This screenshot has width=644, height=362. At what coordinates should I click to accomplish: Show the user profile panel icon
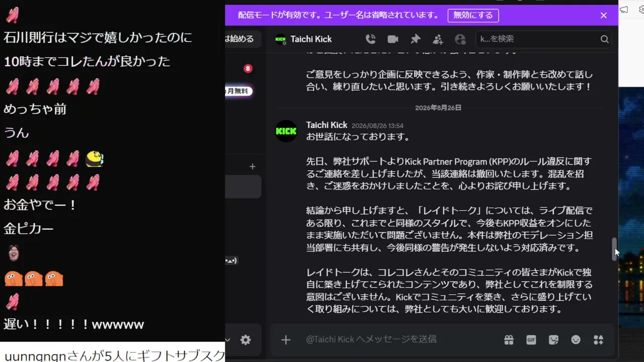point(460,39)
